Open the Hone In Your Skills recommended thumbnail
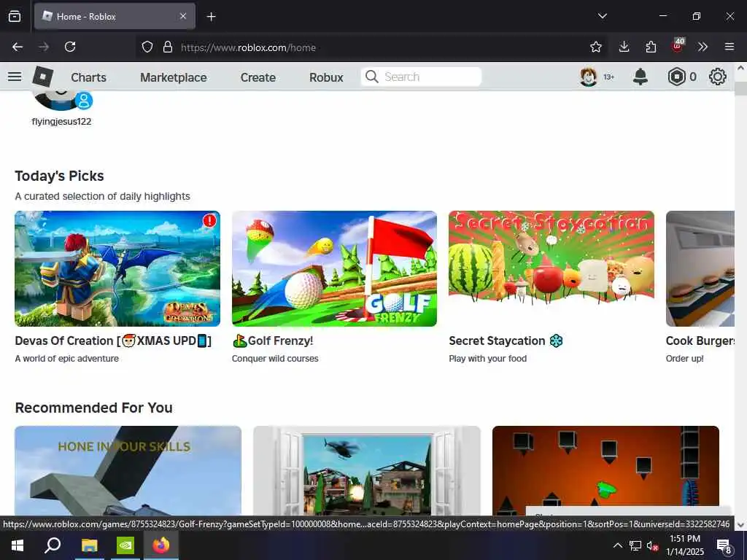Screen dimensions: 747x560 pyautogui.click(x=128, y=470)
